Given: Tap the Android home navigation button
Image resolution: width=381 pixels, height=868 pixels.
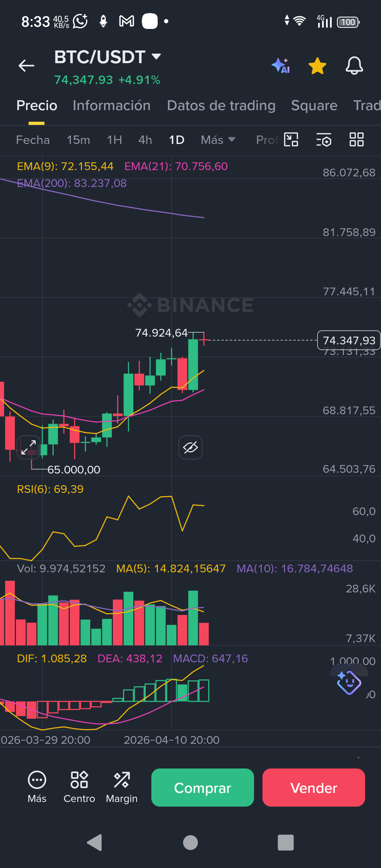Looking at the screenshot, I should pos(190,843).
